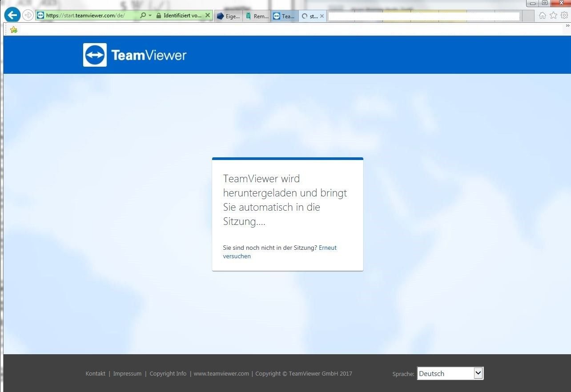Click the TeamViewer logo in the header

135,55
